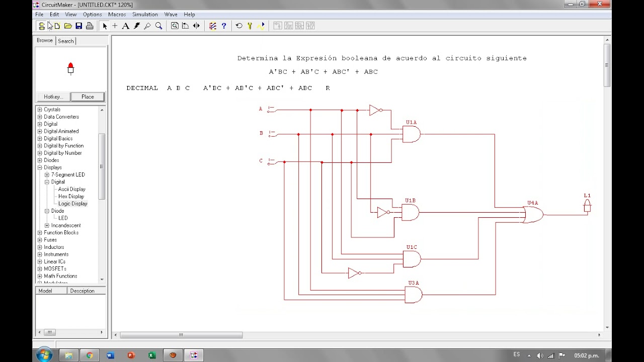Viewport: 644px width, 362px height.
Task: Select the U4A OR gate
Action: pyautogui.click(x=533, y=215)
